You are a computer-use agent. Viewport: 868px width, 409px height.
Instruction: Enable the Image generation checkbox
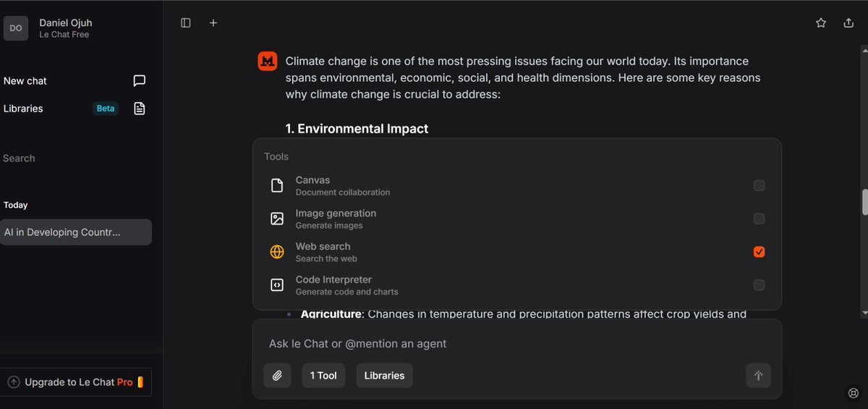[x=759, y=219]
